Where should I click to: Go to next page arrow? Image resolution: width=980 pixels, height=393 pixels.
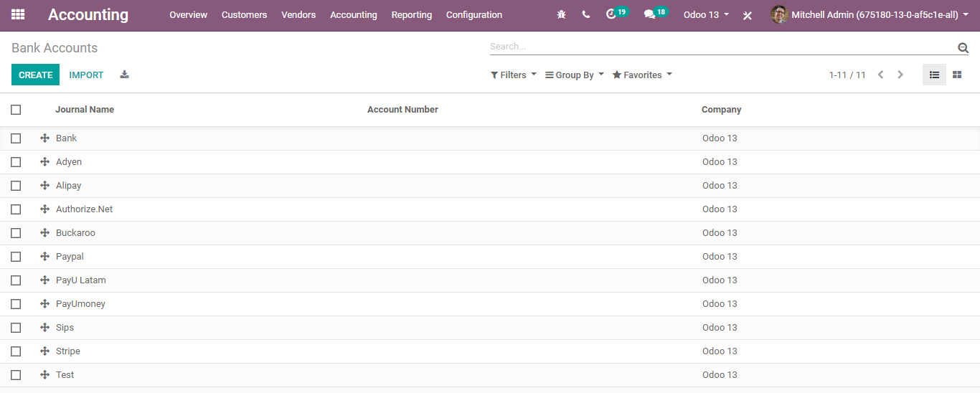tap(900, 75)
